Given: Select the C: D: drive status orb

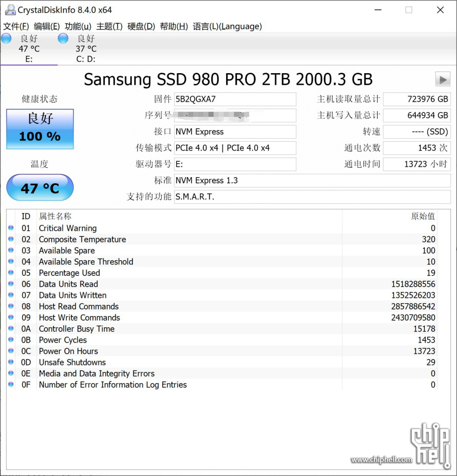Looking at the screenshot, I should (x=63, y=39).
